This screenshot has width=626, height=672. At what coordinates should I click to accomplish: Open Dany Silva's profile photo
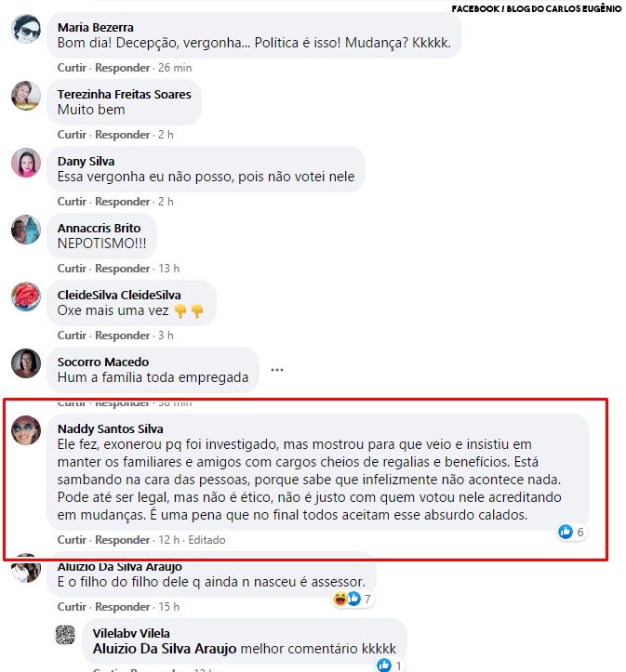(26, 163)
